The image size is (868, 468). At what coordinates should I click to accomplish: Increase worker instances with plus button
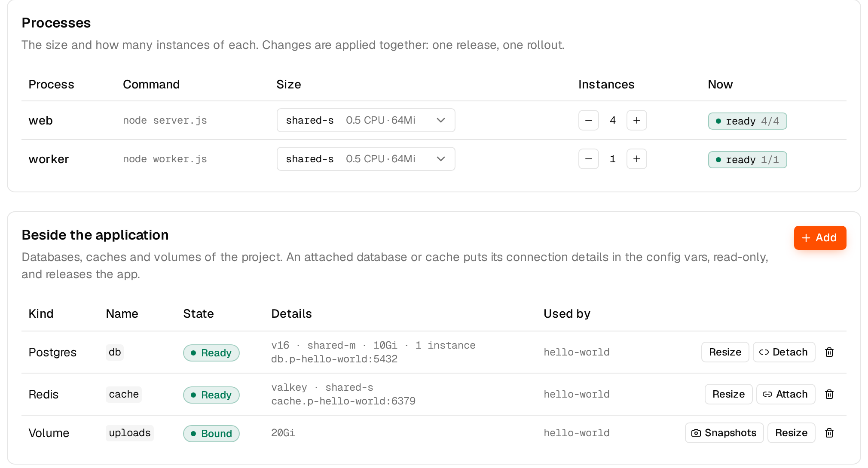coord(637,159)
